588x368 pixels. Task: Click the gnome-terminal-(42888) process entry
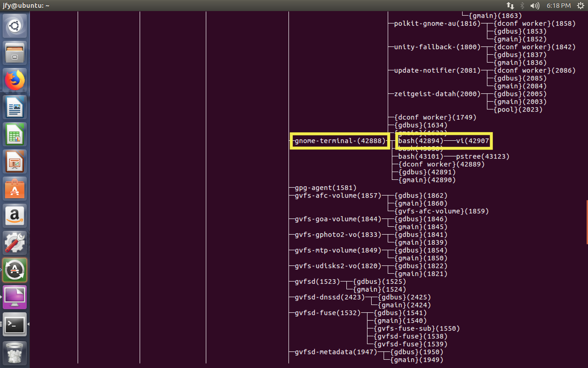tap(340, 141)
